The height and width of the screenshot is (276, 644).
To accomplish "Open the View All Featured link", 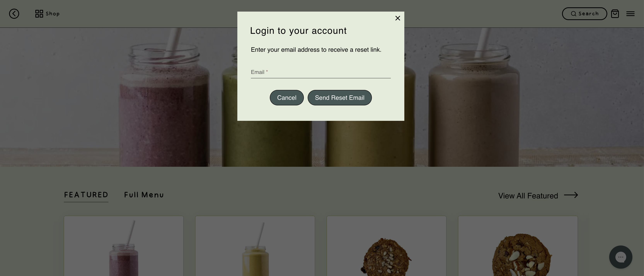I will pos(538,196).
